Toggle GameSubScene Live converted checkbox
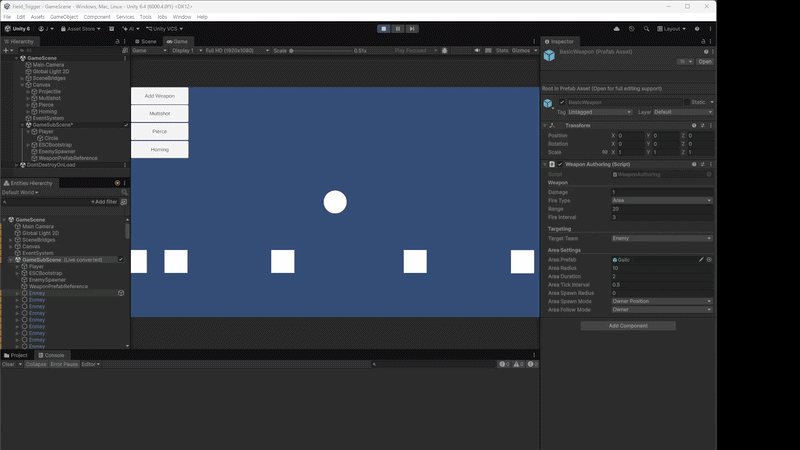The width and height of the screenshot is (800, 450). tap(121, 260)
